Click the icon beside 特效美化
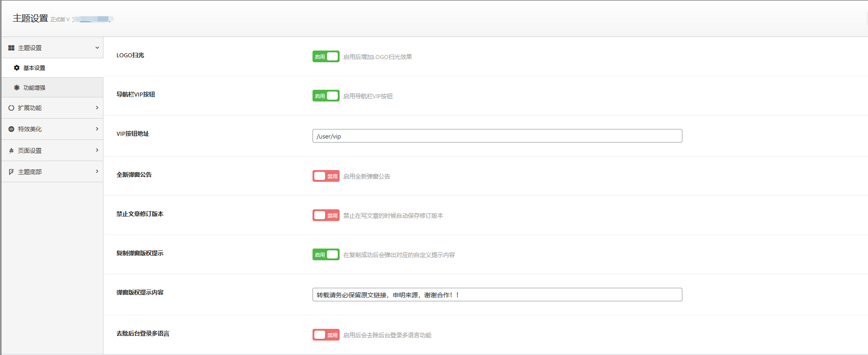Screen dimensions: 868x355 (x=11, y=129)
